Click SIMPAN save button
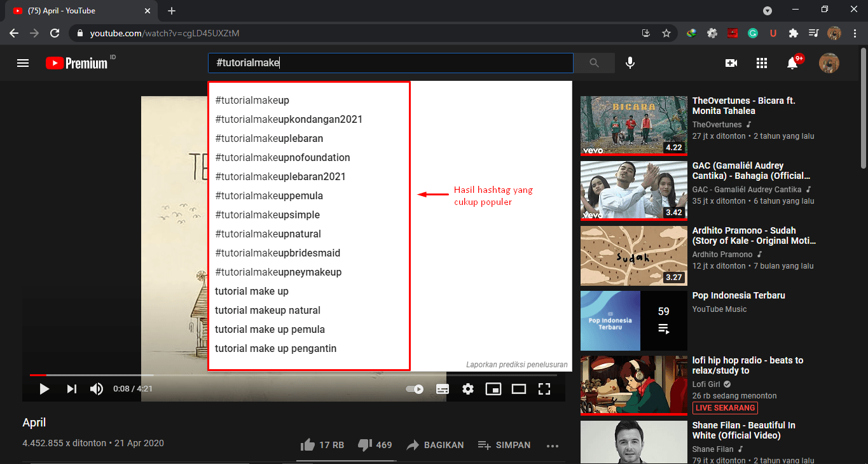Viewport: 868px width, 464px height. [x=504, y=445]
